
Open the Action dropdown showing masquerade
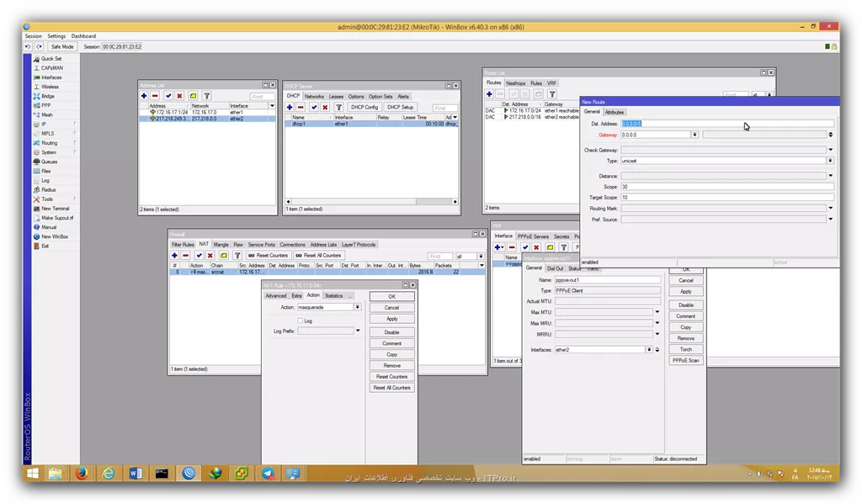357,307
